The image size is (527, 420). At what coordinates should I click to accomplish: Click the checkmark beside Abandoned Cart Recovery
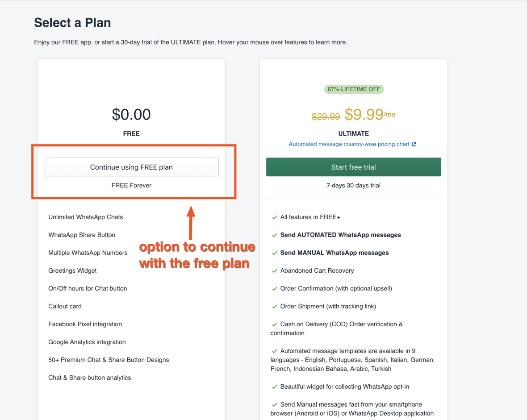(x=275, y=271)
